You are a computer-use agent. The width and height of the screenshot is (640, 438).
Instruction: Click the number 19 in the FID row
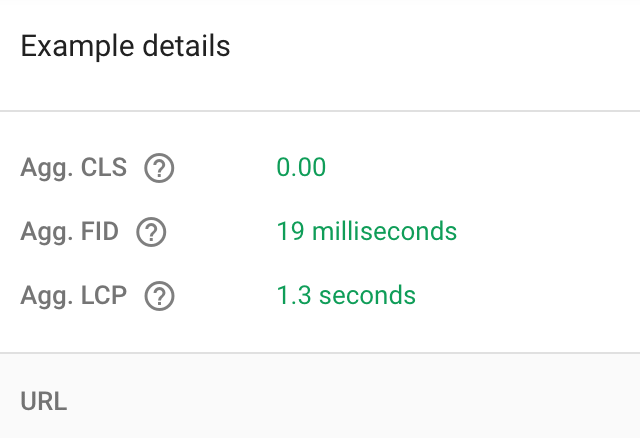pyautogui.click(x=290, y=232)
